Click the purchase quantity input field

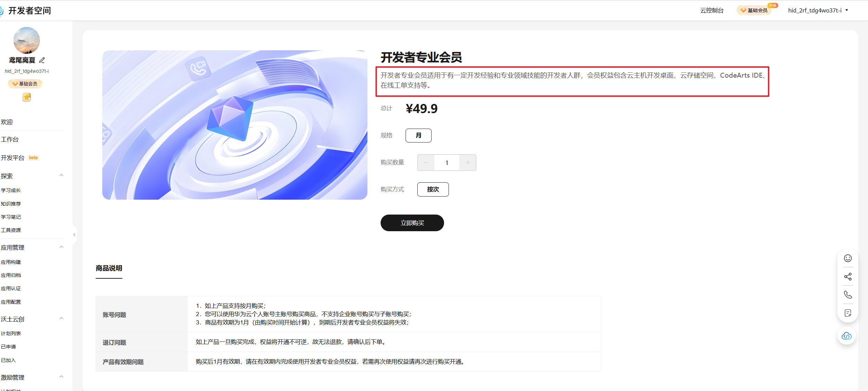click(446, 163)
